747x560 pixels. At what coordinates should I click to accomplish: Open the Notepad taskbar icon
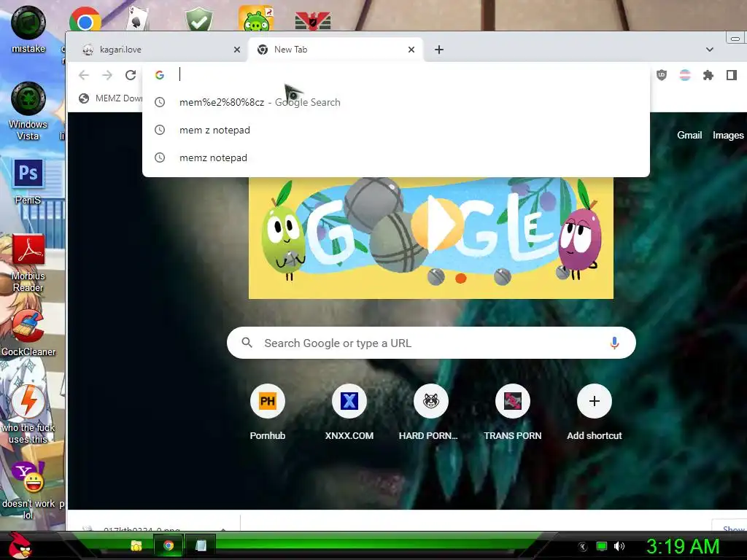(201, 545)
